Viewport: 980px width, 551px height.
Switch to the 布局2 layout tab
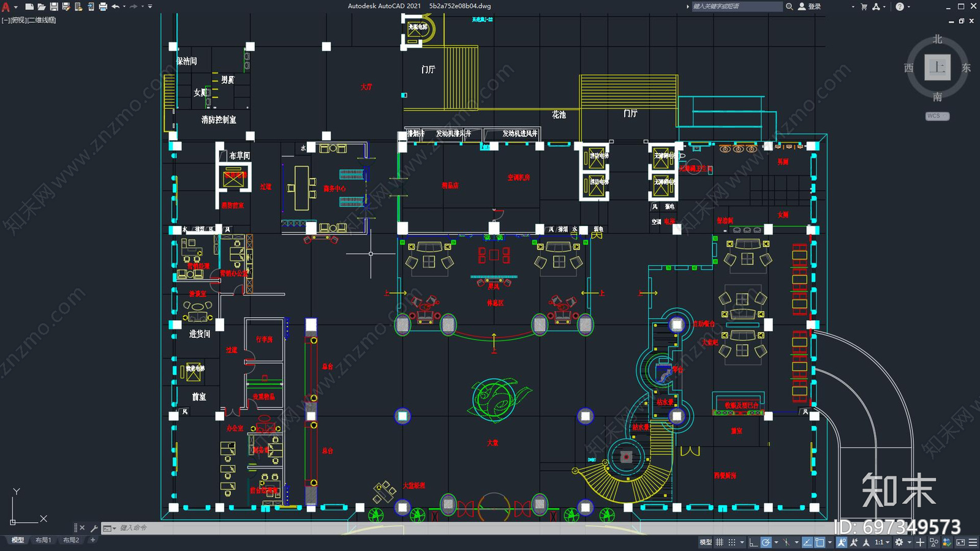(71, 540)
